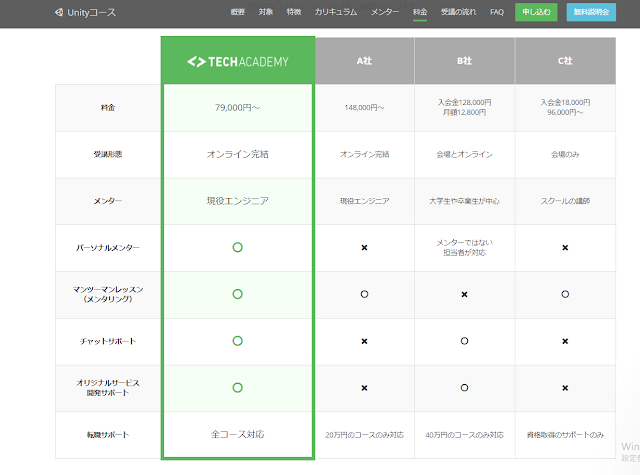The image size is (640, 475).
Task: Click C社 cross in チャットサポート row
Action: 565,341
